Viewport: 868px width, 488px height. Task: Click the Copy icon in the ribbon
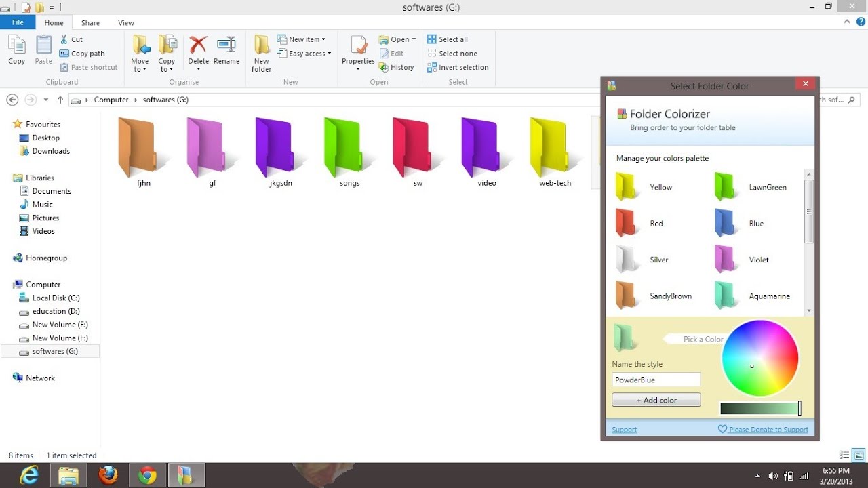click(x=17, y=50)
